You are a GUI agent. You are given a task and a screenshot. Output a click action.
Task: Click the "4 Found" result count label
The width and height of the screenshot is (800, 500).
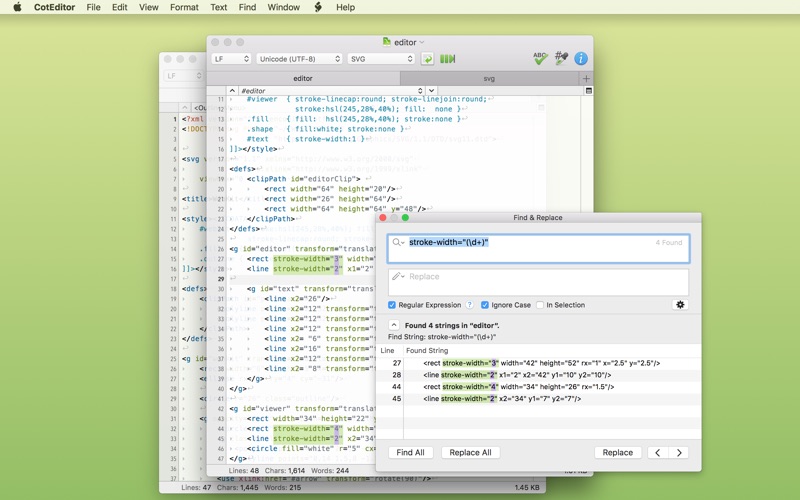coord(668,242)
